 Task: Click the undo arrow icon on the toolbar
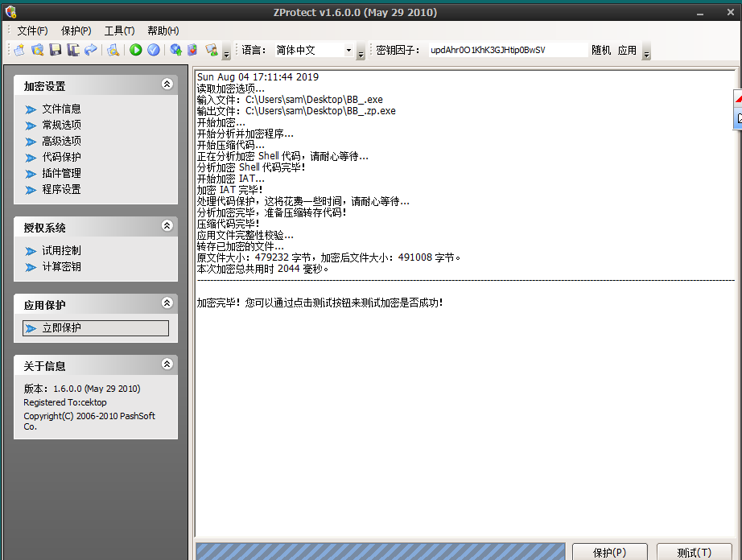click(89, 50)
